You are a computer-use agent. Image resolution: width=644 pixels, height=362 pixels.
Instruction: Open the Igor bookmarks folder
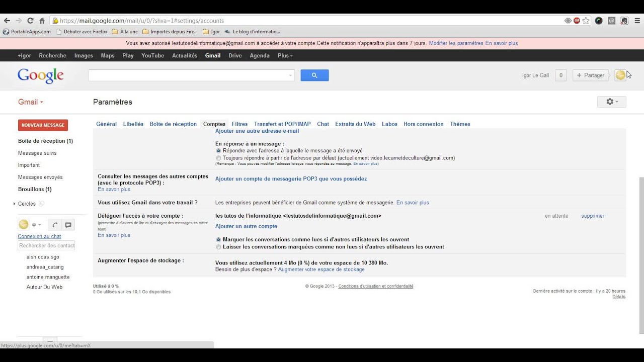[x=211, y=32]
